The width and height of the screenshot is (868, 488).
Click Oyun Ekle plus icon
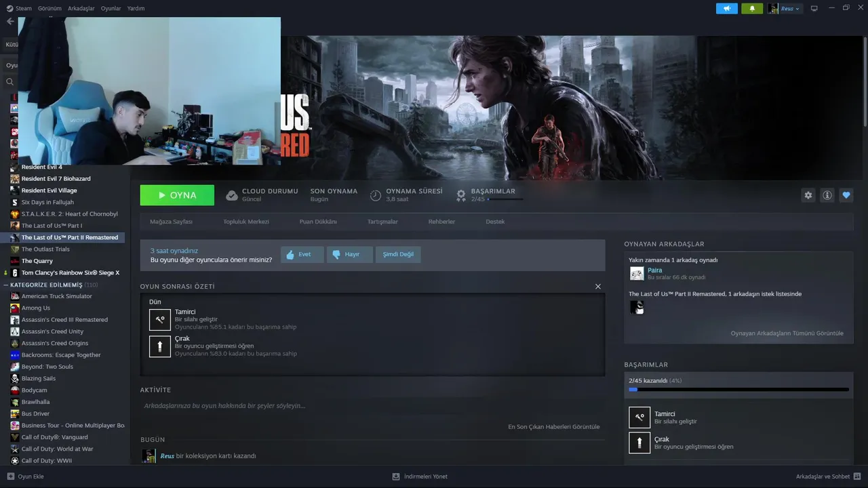point(10,476)
